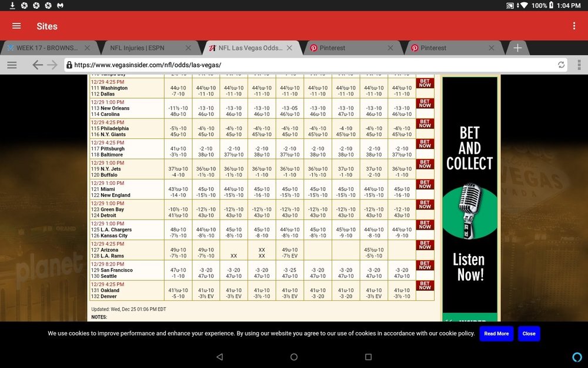Image resolution: width=588 pixels, height=368 pixels.
Task: Open the Alexa assistant ring icon
Action: click(577, 357)
